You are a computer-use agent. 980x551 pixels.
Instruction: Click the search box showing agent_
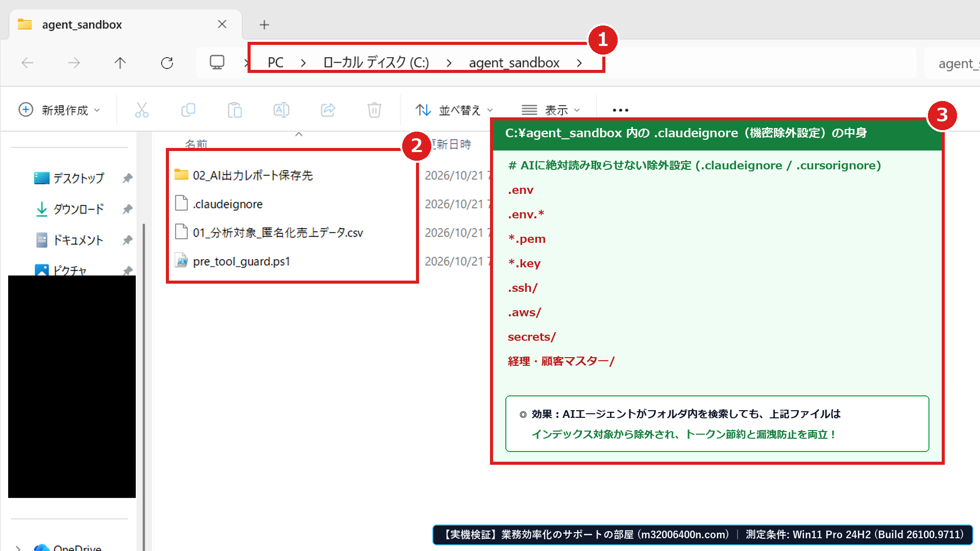point(952,63)
